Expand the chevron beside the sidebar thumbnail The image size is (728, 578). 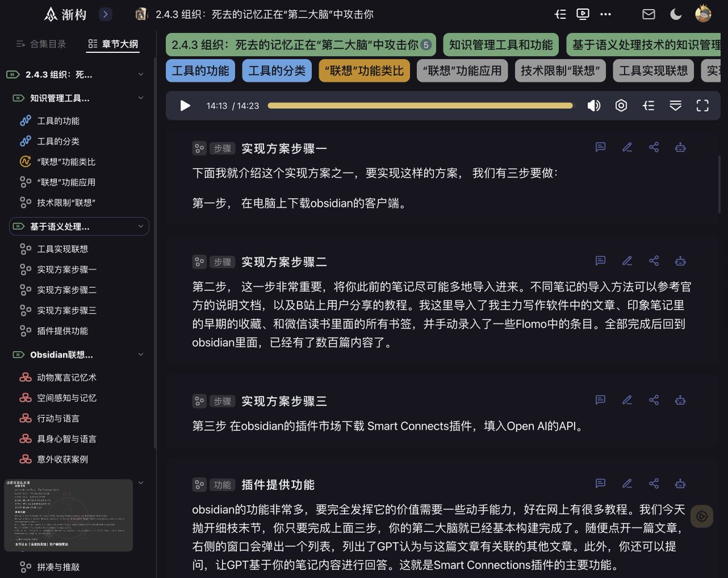(141, 483)
